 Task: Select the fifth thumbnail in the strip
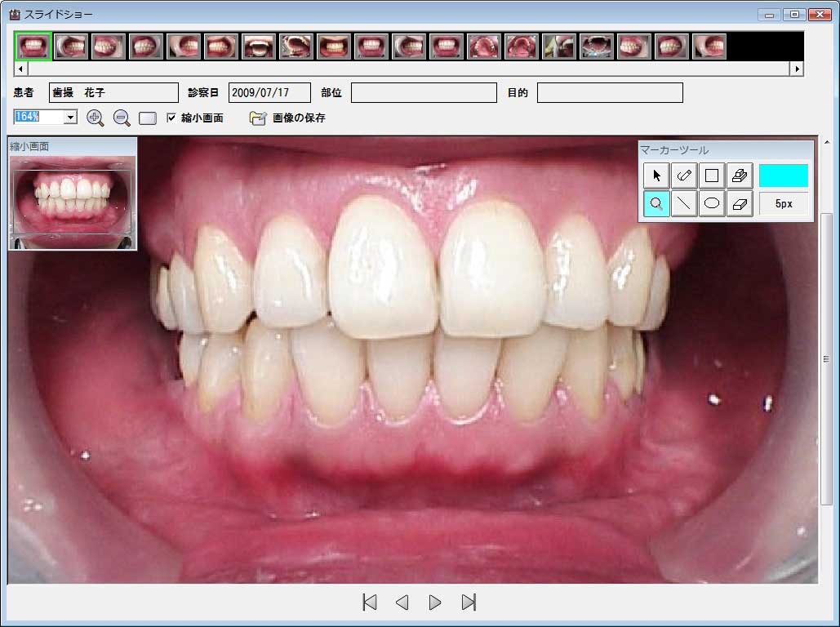(x=183, y=46)
